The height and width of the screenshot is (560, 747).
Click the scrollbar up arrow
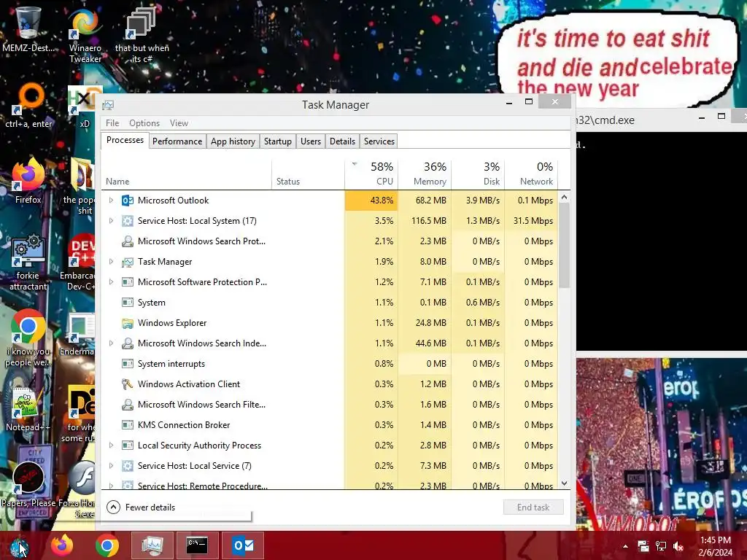coord(564,197)
